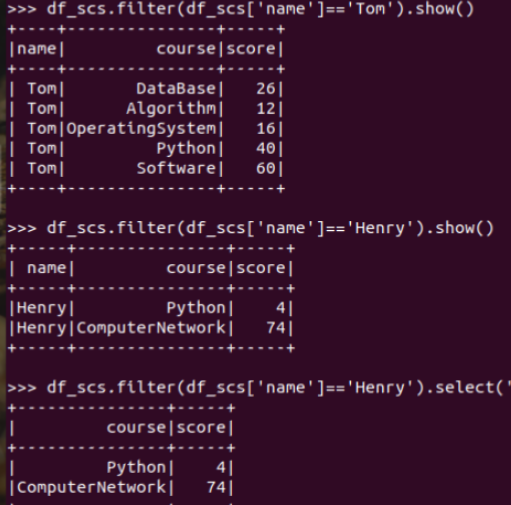Click ComputerNetwork in the last table
This screenshot has width=511, height=505.
(x=91, y=487)
